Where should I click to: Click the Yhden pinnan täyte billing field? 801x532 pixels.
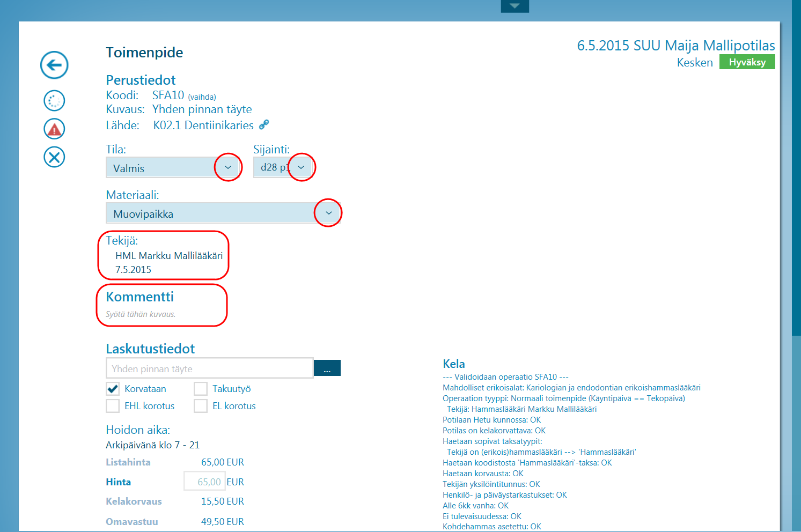pyautogui.click(x=210, y=368)
